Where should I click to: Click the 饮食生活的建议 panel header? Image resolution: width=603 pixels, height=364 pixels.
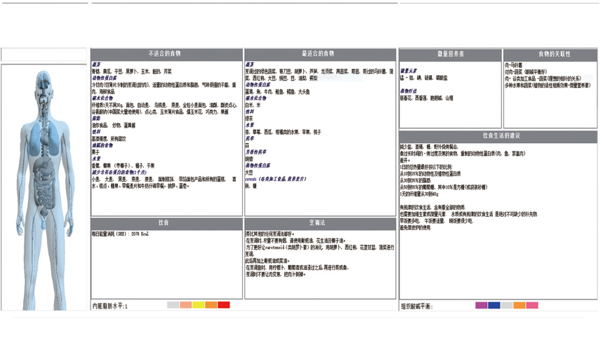click(x=498, y=135)
